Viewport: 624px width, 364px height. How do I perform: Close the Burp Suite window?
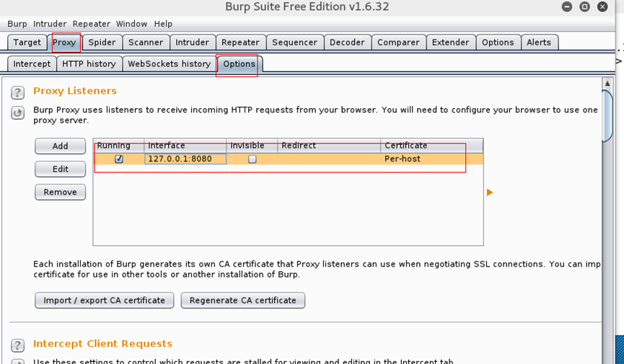tap(602, 6)
